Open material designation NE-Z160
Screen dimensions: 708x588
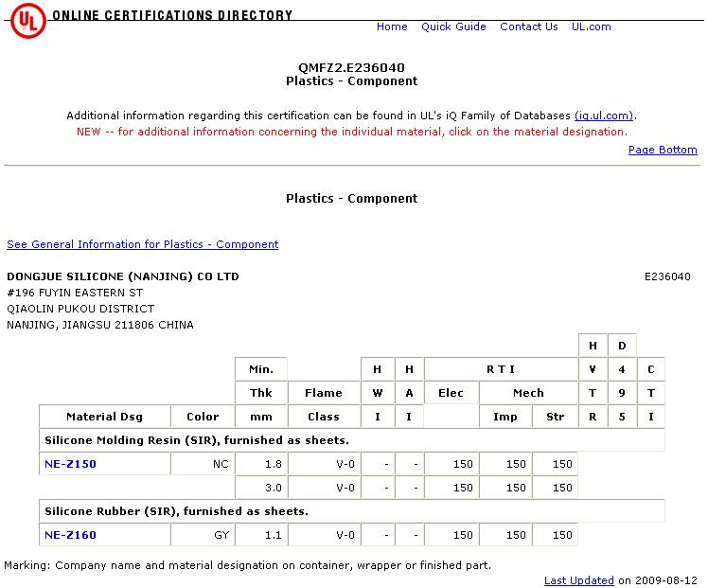coord(70,535)
